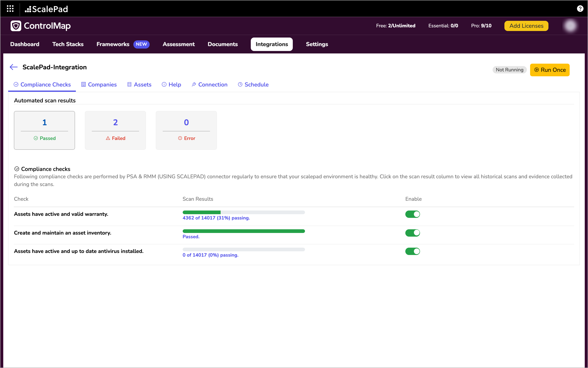Switch to the Compliance Checks tab
The height and width of the screenshot is (368, 588).
click(x=42, y=84)
